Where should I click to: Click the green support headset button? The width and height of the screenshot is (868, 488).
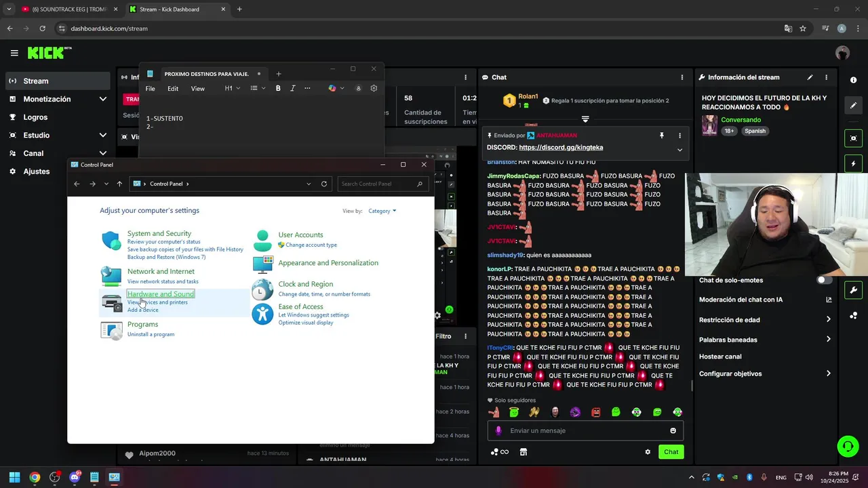pyautogui.click(x=848, y=446)
